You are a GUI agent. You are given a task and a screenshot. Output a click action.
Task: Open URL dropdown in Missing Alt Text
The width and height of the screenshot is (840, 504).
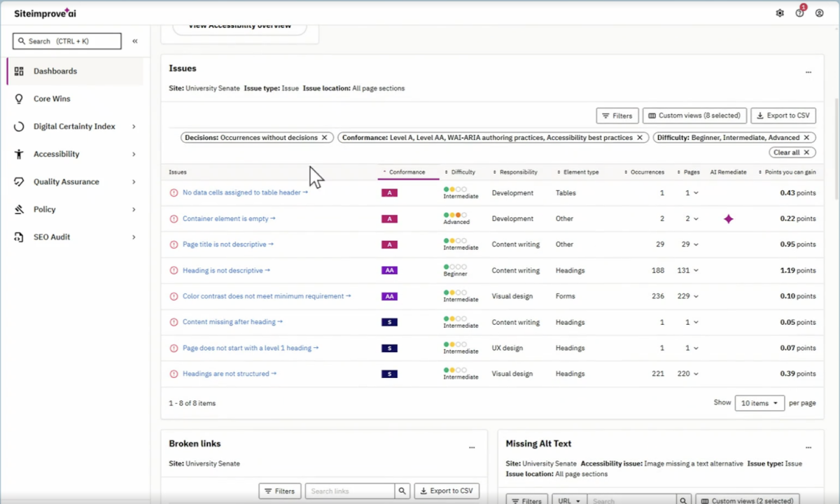tap(570, 500)
